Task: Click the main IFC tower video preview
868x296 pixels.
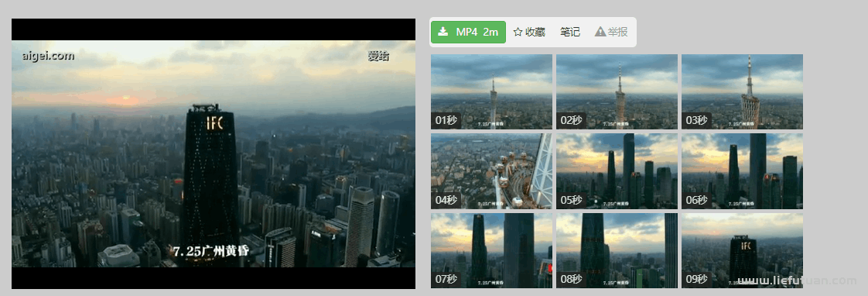Action: 214,153
